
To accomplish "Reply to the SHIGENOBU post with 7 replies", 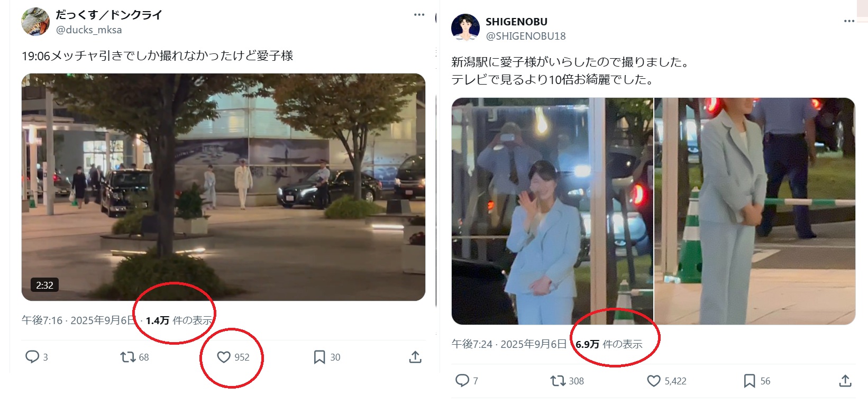I will click(462, 381).
